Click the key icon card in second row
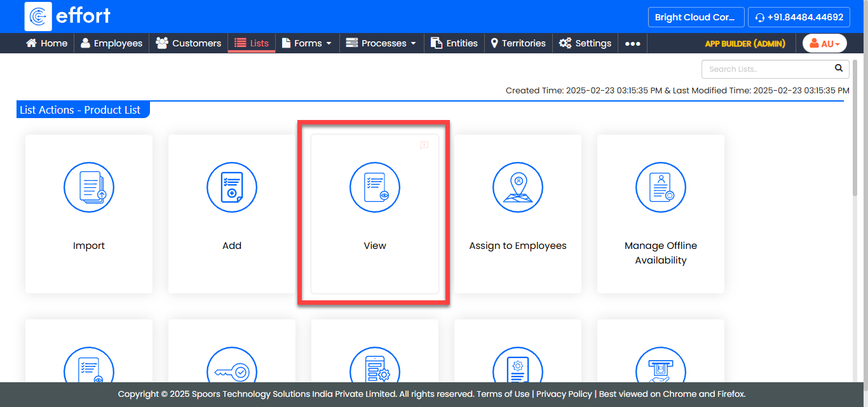The image size is (868, 407). click(x=232, y=370)
